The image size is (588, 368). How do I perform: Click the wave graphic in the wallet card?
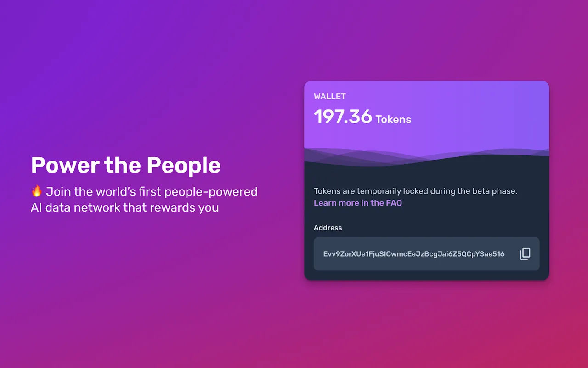pos(426,155)
